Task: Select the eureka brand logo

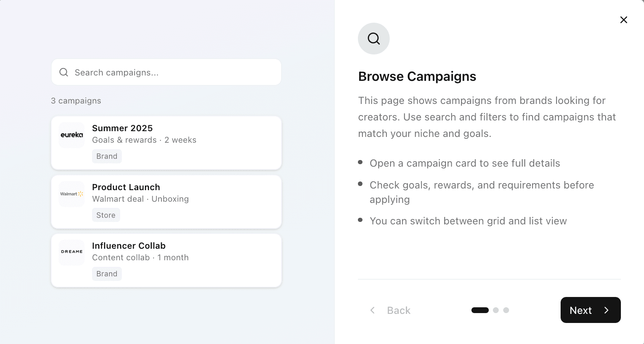Action: coord(71,135)
